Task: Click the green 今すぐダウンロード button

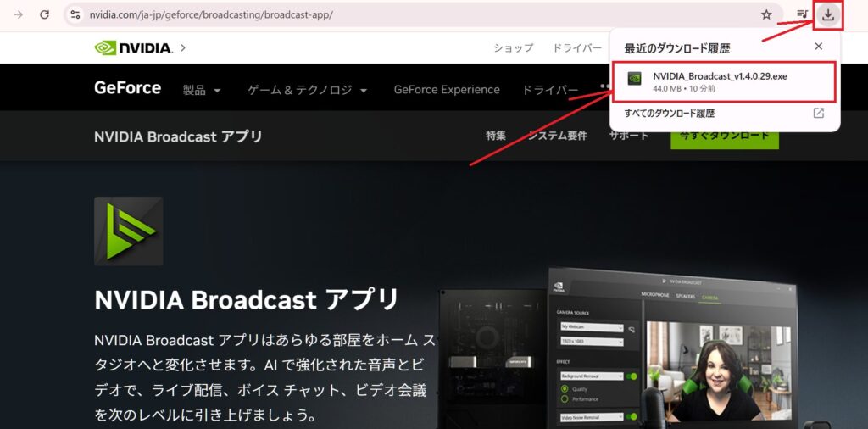Action: 724,136
